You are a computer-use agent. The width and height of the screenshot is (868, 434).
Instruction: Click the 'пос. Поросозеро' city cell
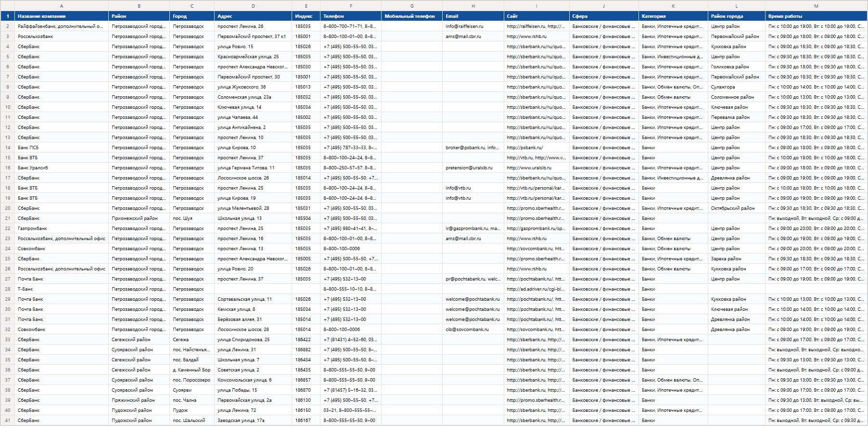(192, 380)
